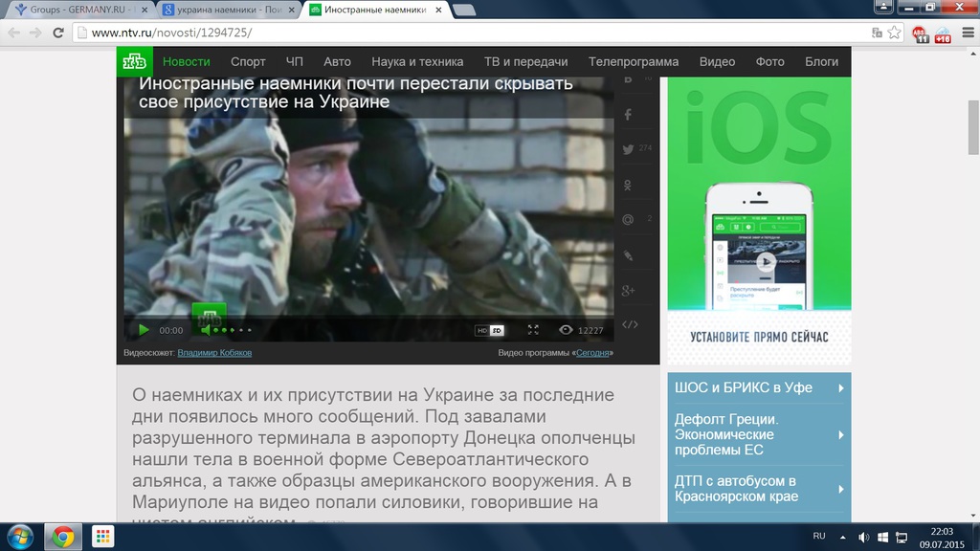Open Владимир Кобяков author link
The height and width of the screenshot is (551, 980).
[x=214, y=353]
